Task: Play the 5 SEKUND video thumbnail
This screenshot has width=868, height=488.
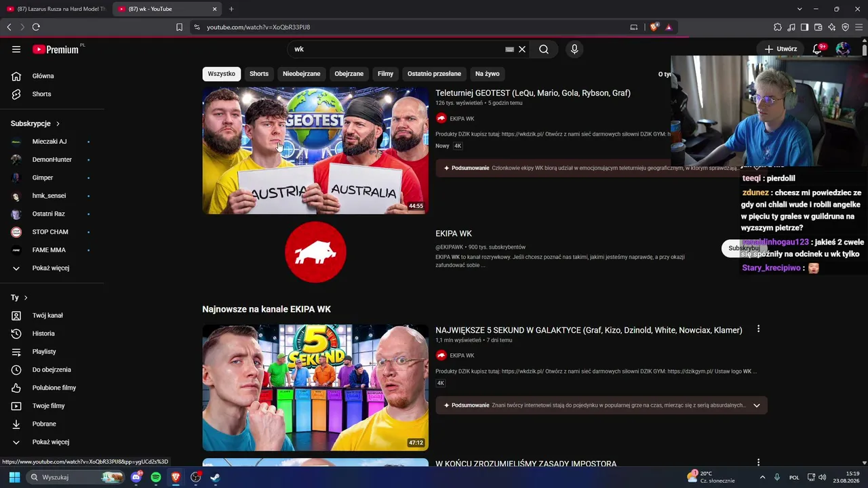Action: pyautogui.click(x=315, y=388)
